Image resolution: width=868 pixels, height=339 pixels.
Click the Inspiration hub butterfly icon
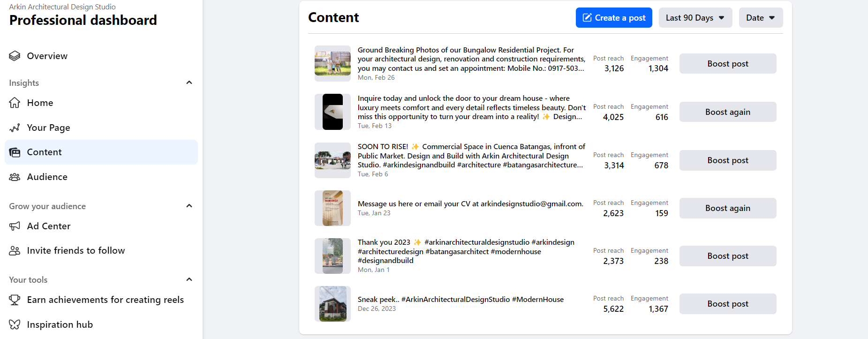15,324
